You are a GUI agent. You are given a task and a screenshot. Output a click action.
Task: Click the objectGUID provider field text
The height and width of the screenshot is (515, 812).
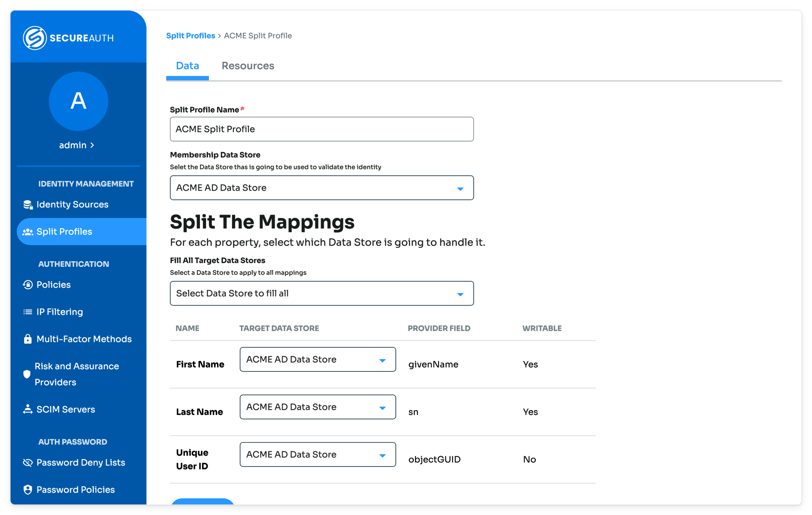pyautogui.click(x=434, y=459)
